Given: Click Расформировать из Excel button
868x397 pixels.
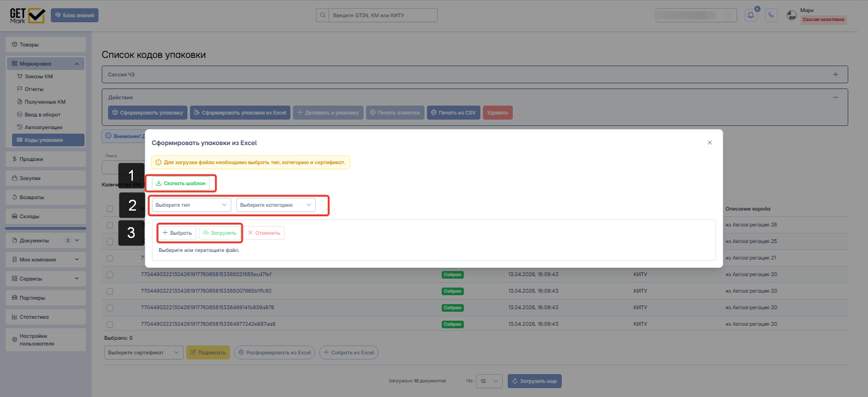Looking at the screenshot, I should [x=275, y=352].
